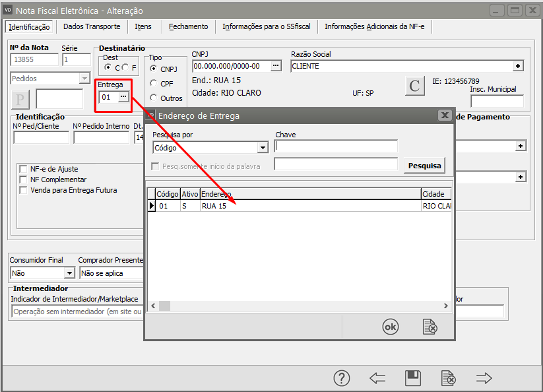Save the invoice with the floppy disk icon
The width and height of the screenshot is (543, 392).
(x=413, y=378)
